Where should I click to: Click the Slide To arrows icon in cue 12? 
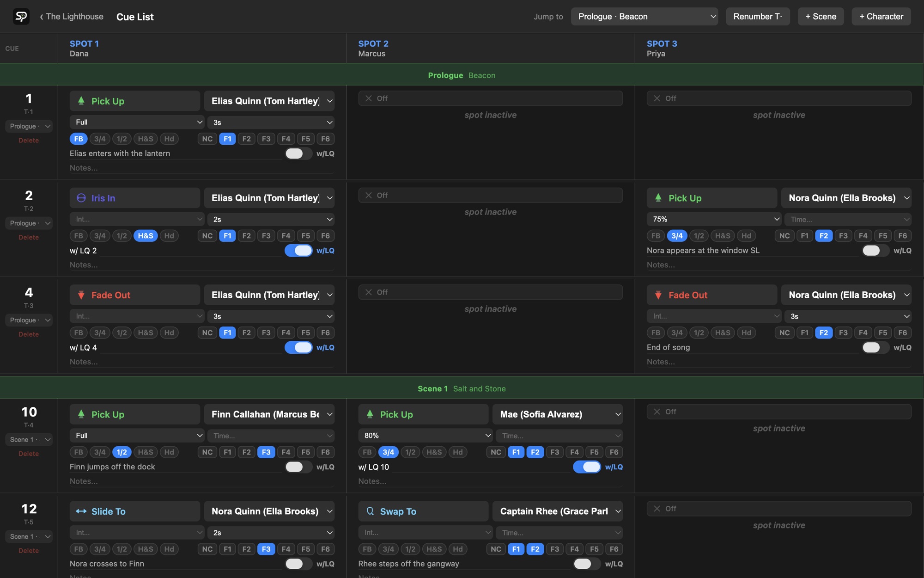[81, 511]
